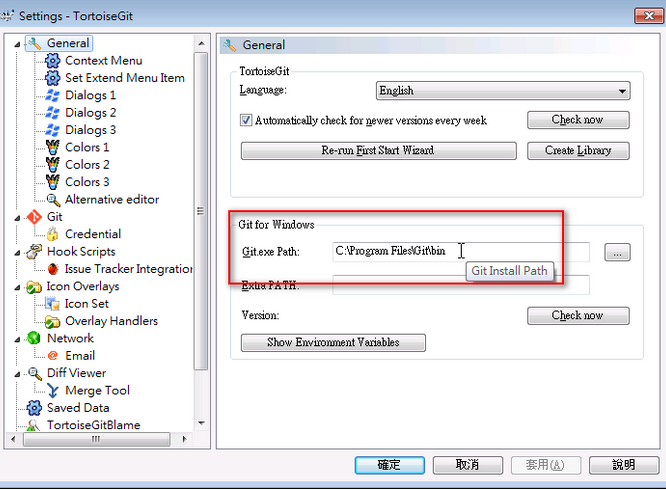Image resolution: width=666 pixels, height=490 pixels.
Task: Open the Credential settings page
Action: (x=93, y=234)
